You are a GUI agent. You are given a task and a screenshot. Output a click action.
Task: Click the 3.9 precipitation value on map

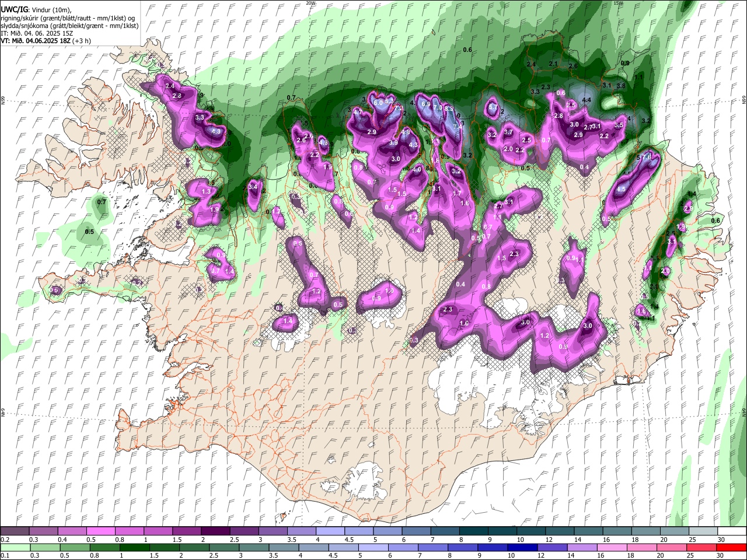pyautogui.click(x=393, y=143)
